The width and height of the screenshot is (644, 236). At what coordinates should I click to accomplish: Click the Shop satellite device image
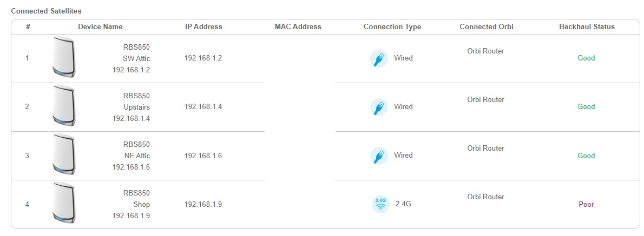[64, 204]
